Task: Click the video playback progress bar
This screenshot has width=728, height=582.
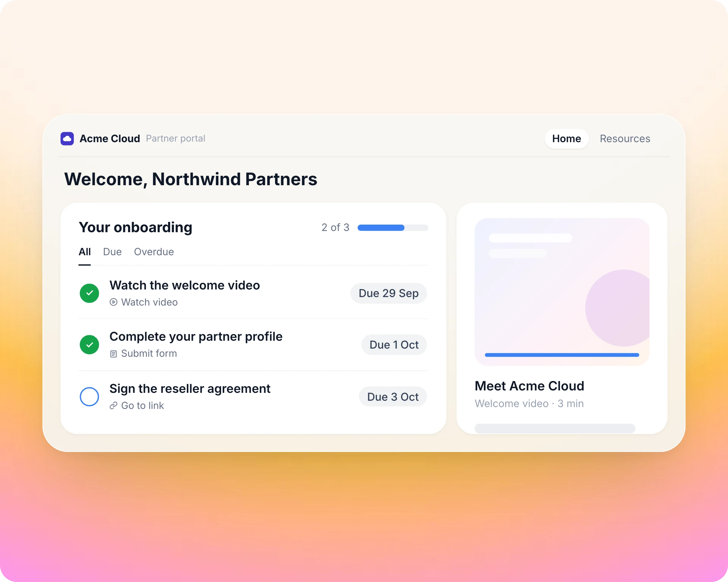Action: (x=562, y=355)
